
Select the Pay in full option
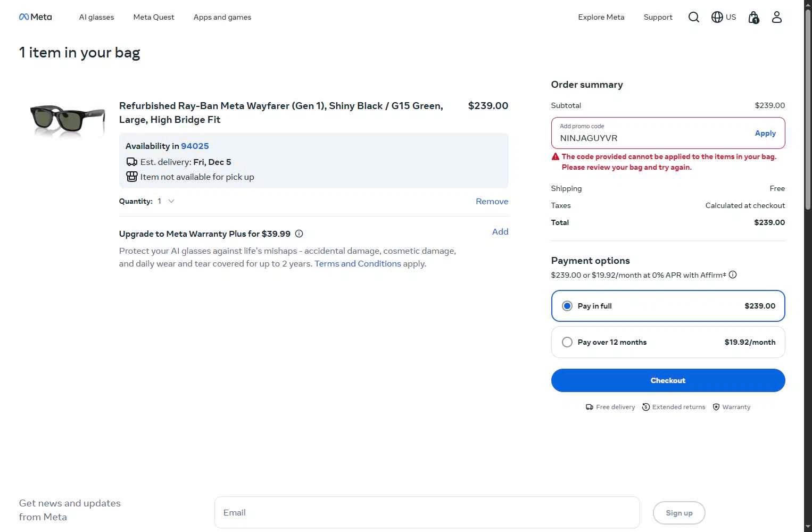click(x=668, y=306)
